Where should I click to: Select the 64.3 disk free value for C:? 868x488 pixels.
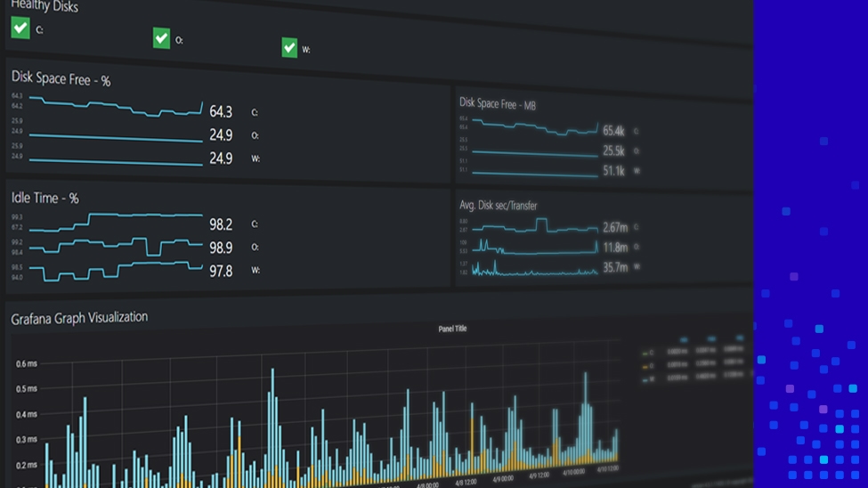[x=220, y=112]
